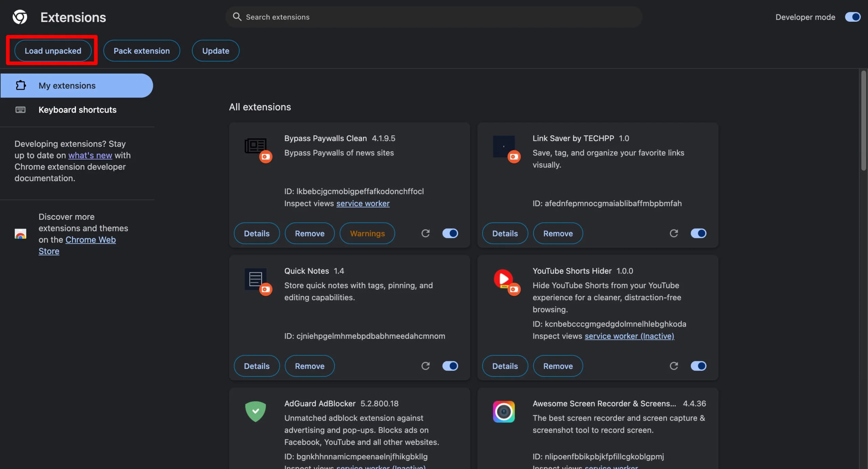Select the AdGuard AdBlocker shield icon

coord(255,411)
